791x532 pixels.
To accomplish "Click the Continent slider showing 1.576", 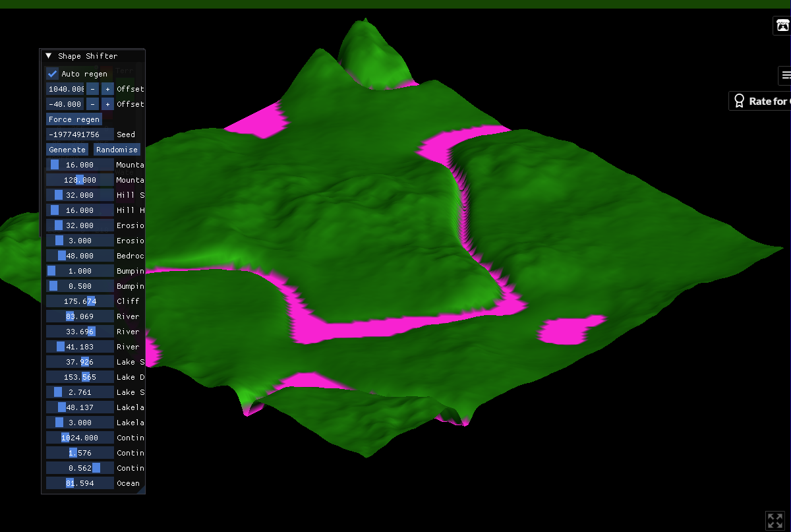I will coord(80,453).
